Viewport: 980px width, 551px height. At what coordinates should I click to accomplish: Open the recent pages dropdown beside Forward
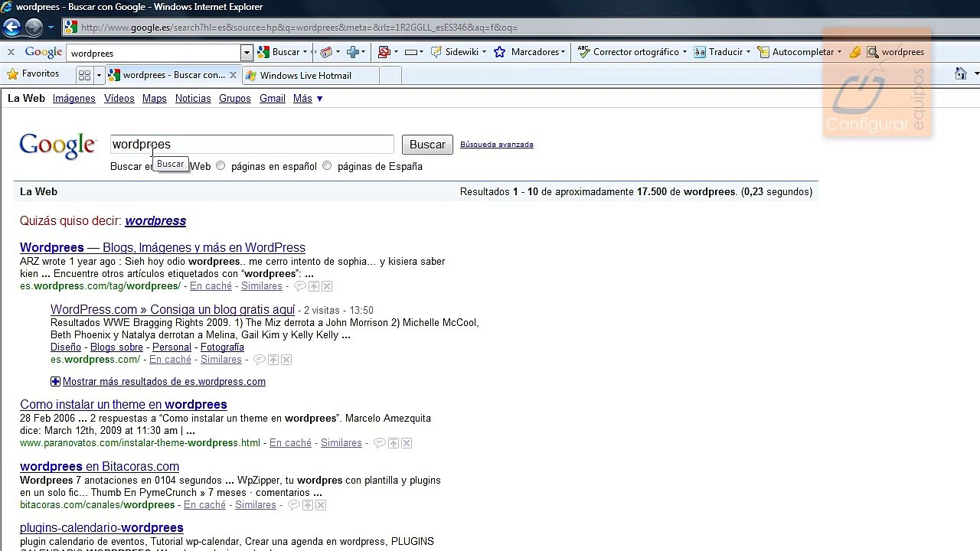[51, 28]
